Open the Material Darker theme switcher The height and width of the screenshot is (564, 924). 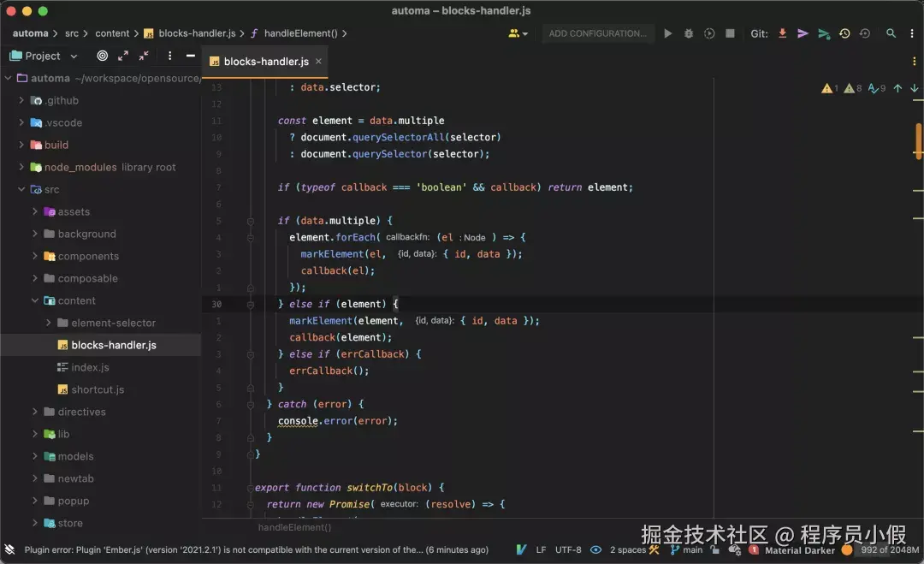click(800, 550)
